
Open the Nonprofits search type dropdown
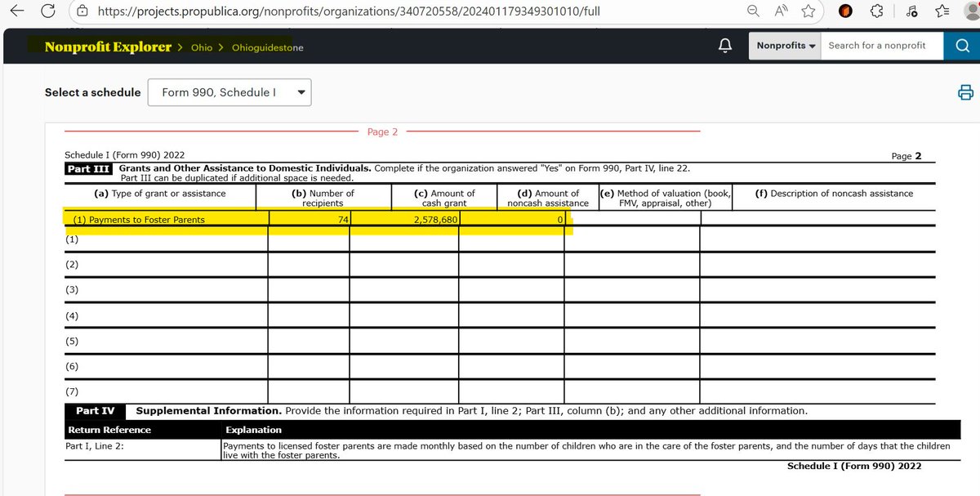pyautogui.click(x=785, y=46)
